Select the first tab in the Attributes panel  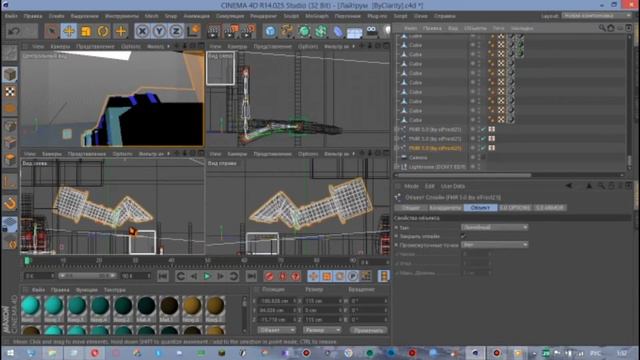pyautogui.click(x=411, y=208)
